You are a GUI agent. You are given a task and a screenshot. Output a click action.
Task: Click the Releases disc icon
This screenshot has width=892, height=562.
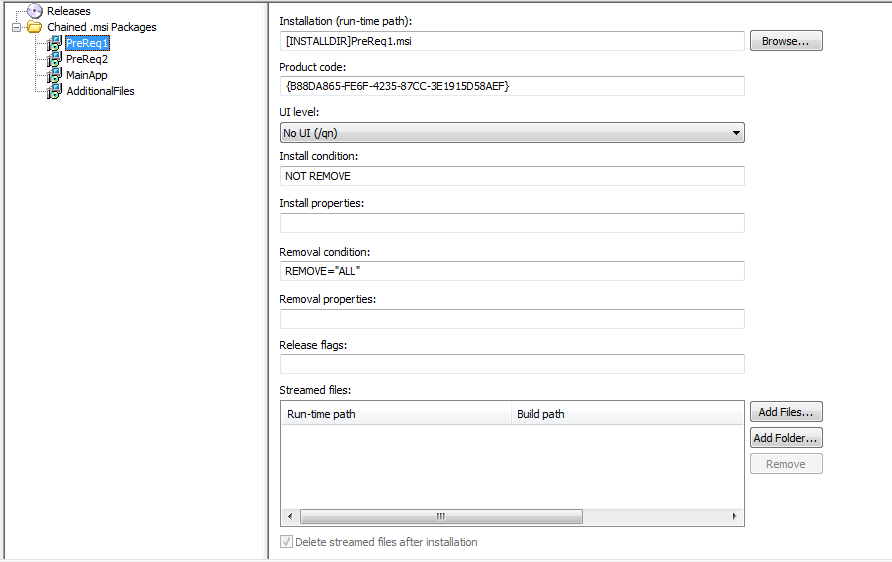tap(35, 11)
